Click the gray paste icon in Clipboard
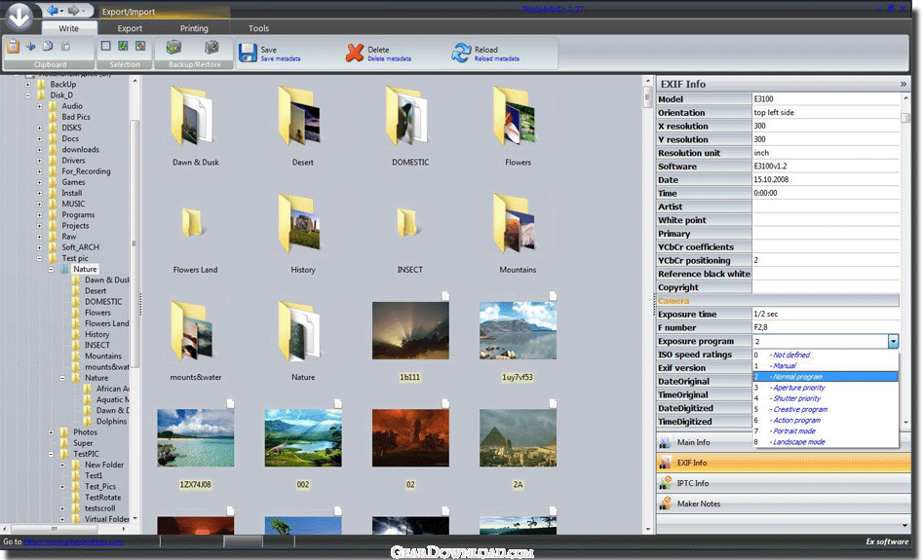 tap(66, 46)
